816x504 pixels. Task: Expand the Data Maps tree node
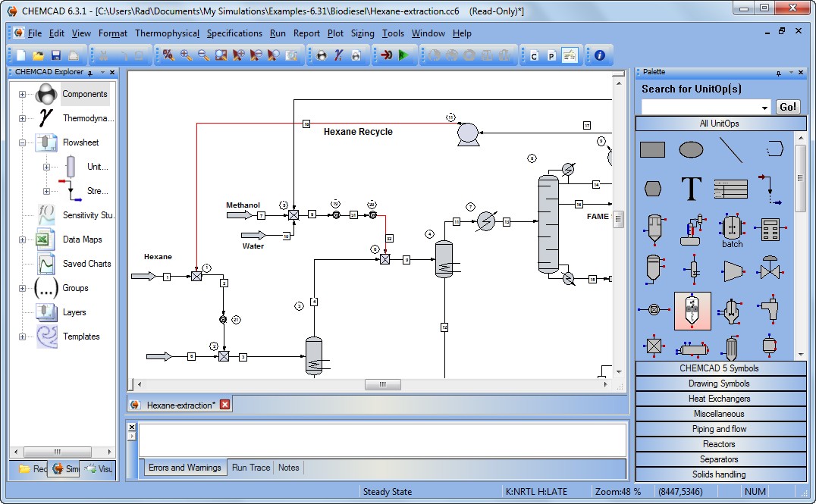pyautogui.click(x=23, y=239)
